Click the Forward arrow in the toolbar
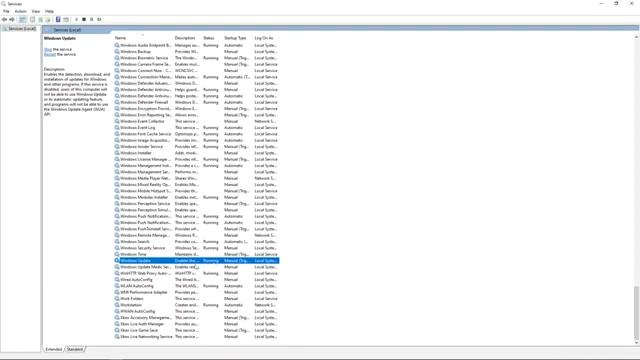 (x=12, y=20)
